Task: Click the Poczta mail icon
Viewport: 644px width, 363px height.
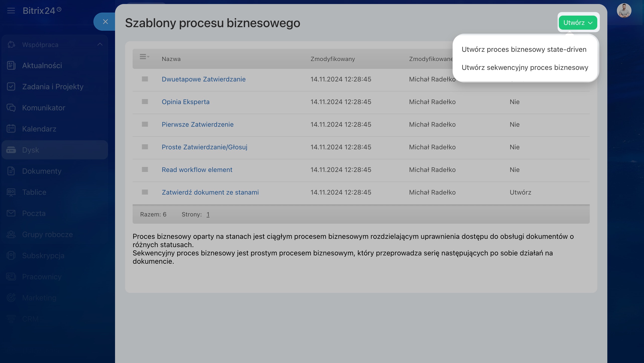Action: click(x=11, y=213)
